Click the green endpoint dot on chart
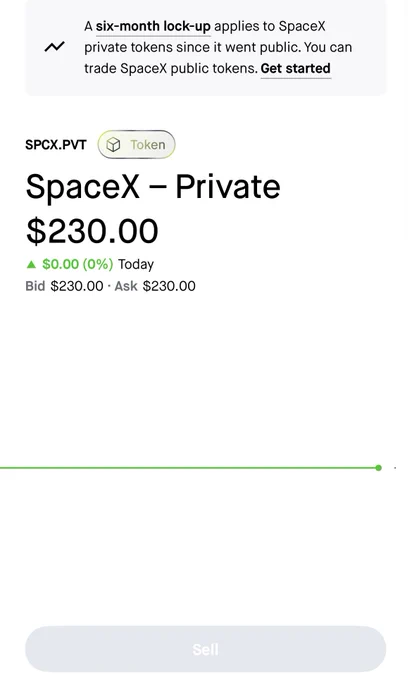 tap(379, 468)
